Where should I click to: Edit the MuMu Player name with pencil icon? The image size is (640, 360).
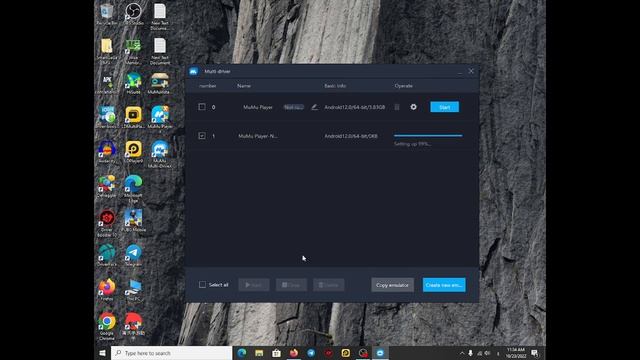[x=314, y=107]
